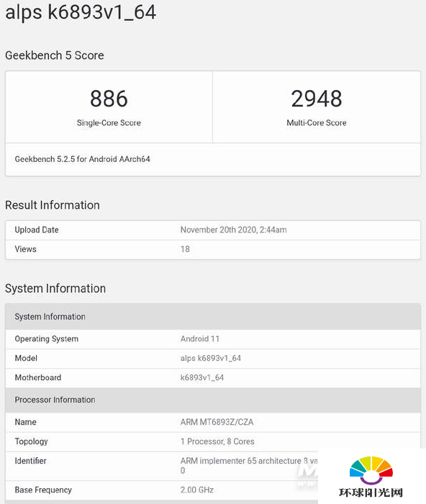
Task: Select the value 1 Processor, 8 Cores
Action: coord(217,441)
